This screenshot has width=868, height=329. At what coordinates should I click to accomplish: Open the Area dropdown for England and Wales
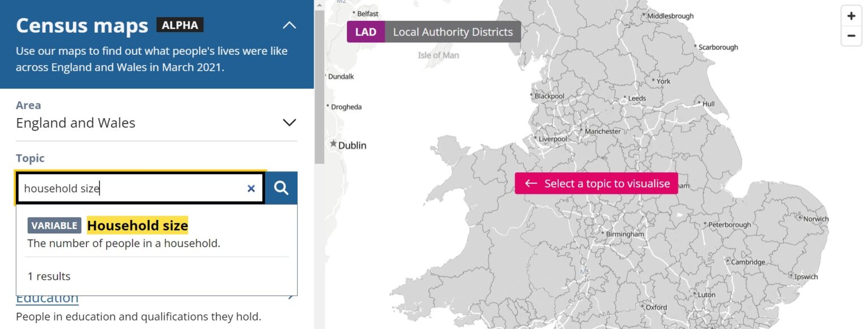click(x=289, y=122)
